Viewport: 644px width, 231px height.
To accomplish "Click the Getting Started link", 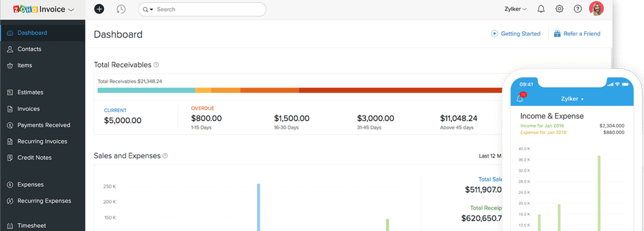I will [516, 34].
